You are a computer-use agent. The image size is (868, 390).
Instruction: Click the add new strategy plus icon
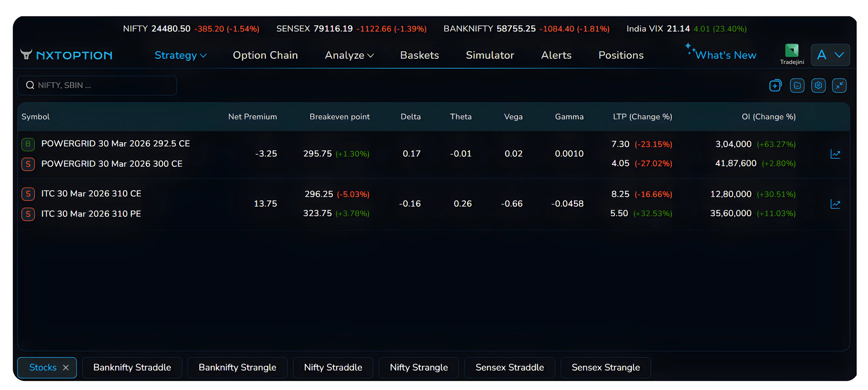coord(775,85)
